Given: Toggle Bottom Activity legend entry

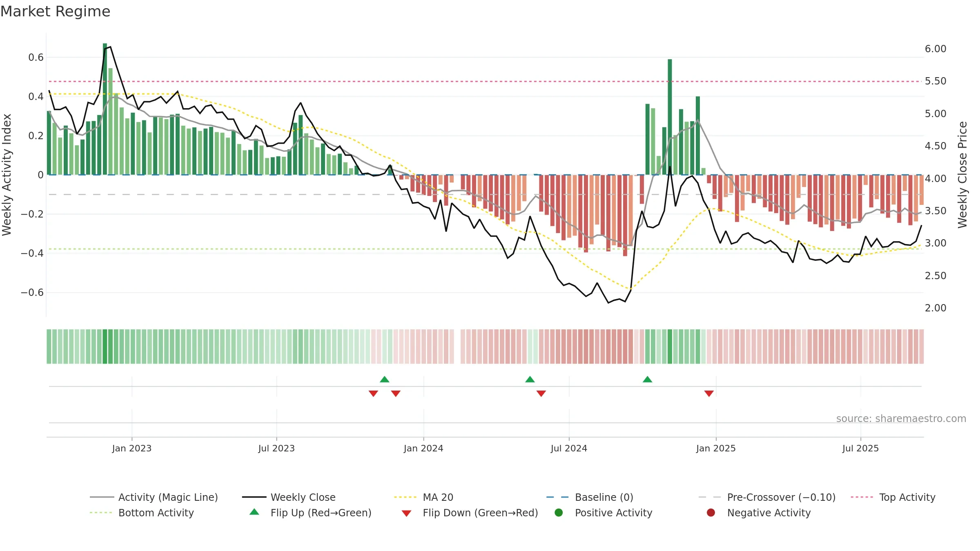Looking at the screenshot, I should click(x=142, y=513).
